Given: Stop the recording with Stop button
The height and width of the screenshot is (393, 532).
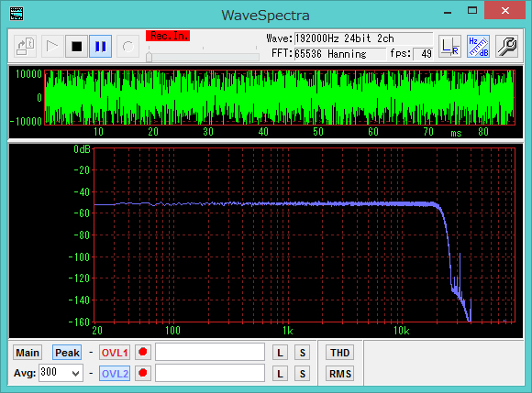Looking at the screenshot, I should (x=77, y=47).
